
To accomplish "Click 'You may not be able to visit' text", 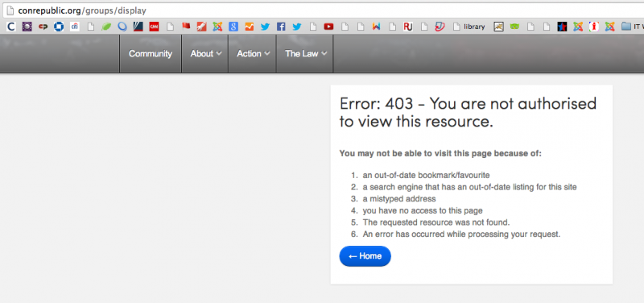I will pyautogui.click(x=440, y=153).
